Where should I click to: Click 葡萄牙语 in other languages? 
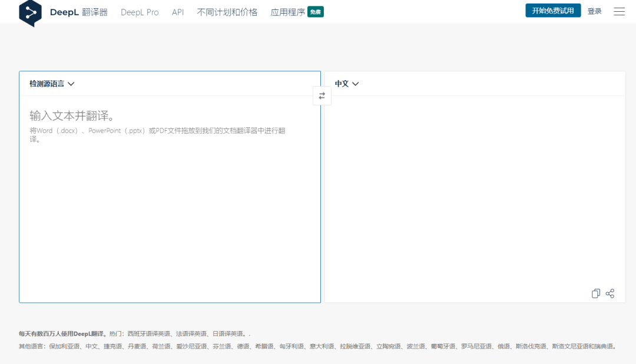(x=443, y=346)
